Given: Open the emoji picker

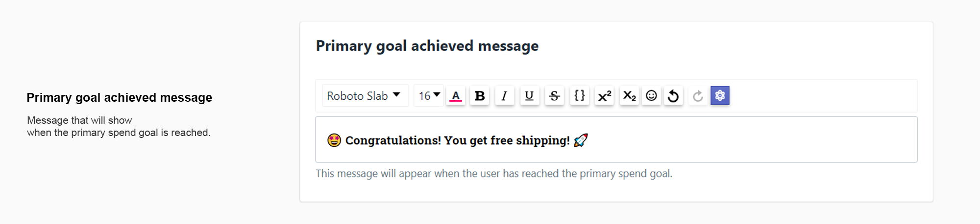Looking at the screenshot, I should [x=651, y=96].
